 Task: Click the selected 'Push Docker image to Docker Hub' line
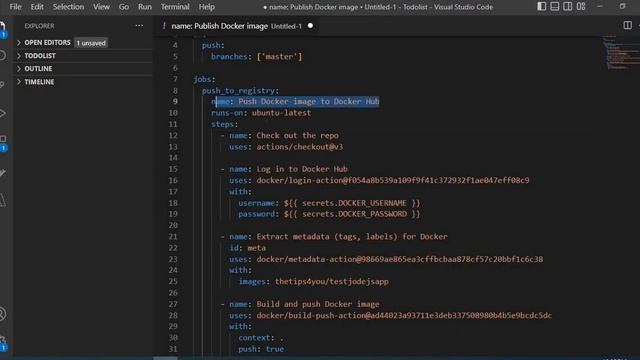pos(296,102)
